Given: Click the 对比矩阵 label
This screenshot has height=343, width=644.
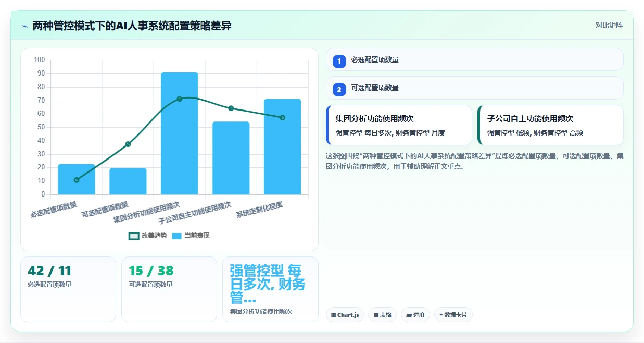Looking at the screenshot, I should click(x=609, y=25).
